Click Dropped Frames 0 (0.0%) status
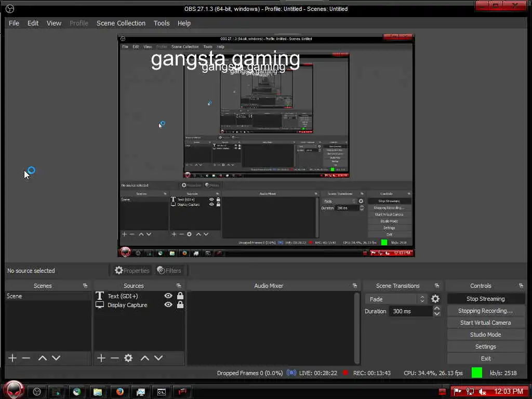The height and width of the screenshot is (399, 532). (x=250, y=373)
